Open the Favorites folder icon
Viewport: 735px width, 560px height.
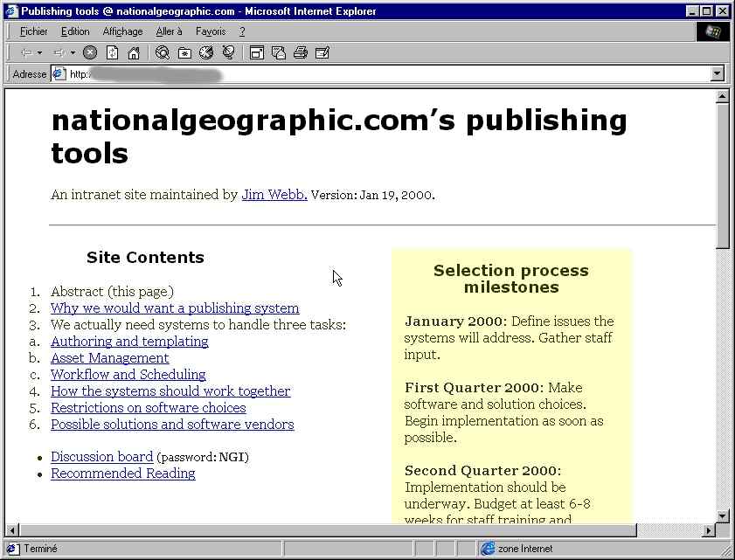(184, 52)
